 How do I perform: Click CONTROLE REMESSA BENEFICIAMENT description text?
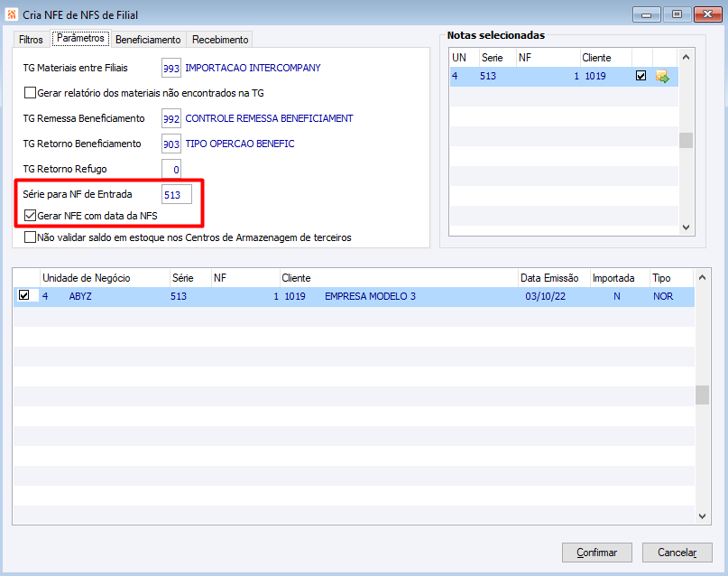pyautogui.click(x=270, y=118)
